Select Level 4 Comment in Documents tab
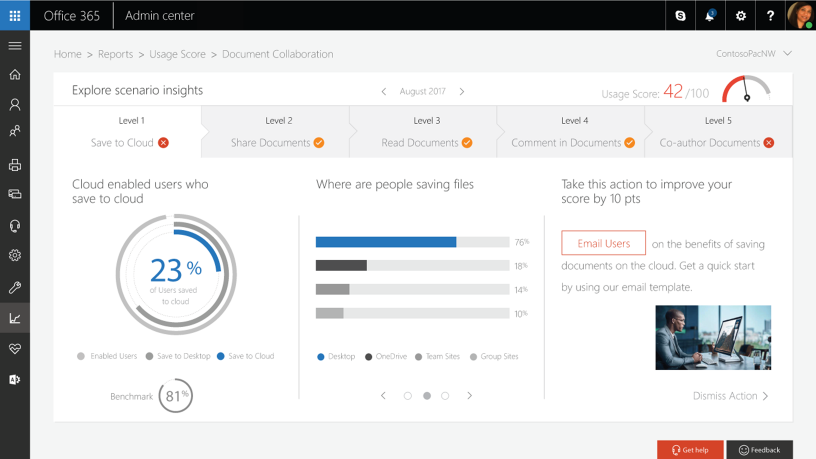This screenshot has height=459, width=816. click(x=571, y=132)
